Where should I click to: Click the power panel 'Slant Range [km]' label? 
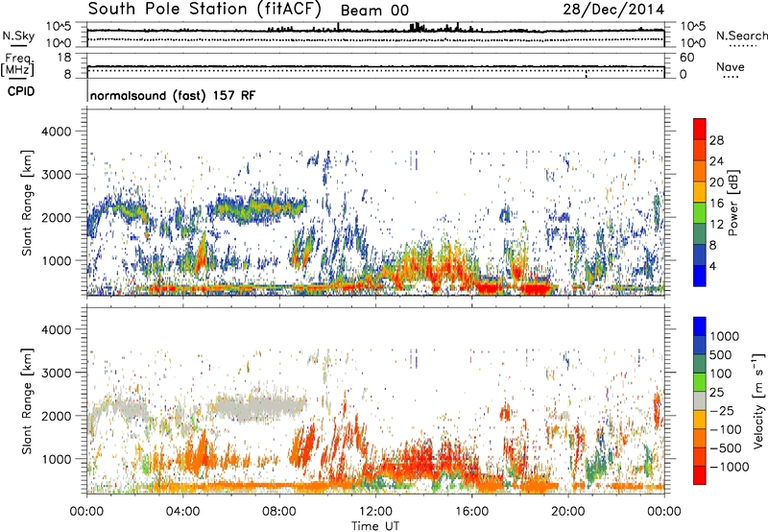click(27, 203)
